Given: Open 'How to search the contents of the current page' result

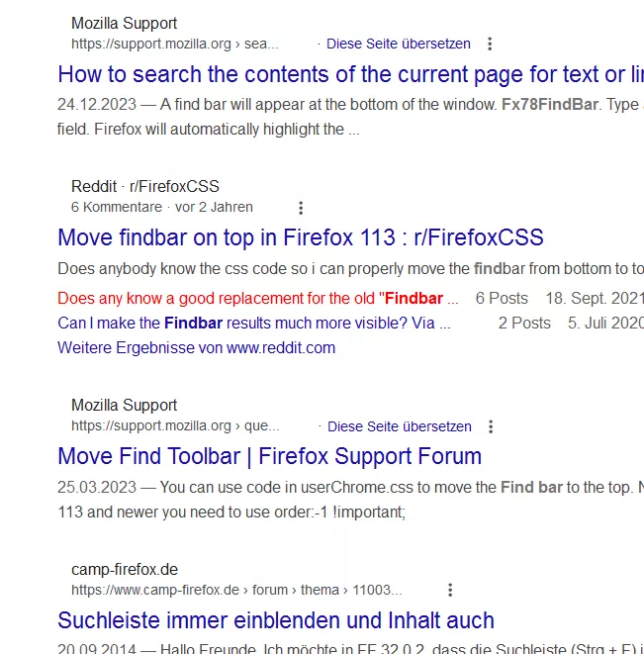Looking at the screenshot, I should 351,74.
